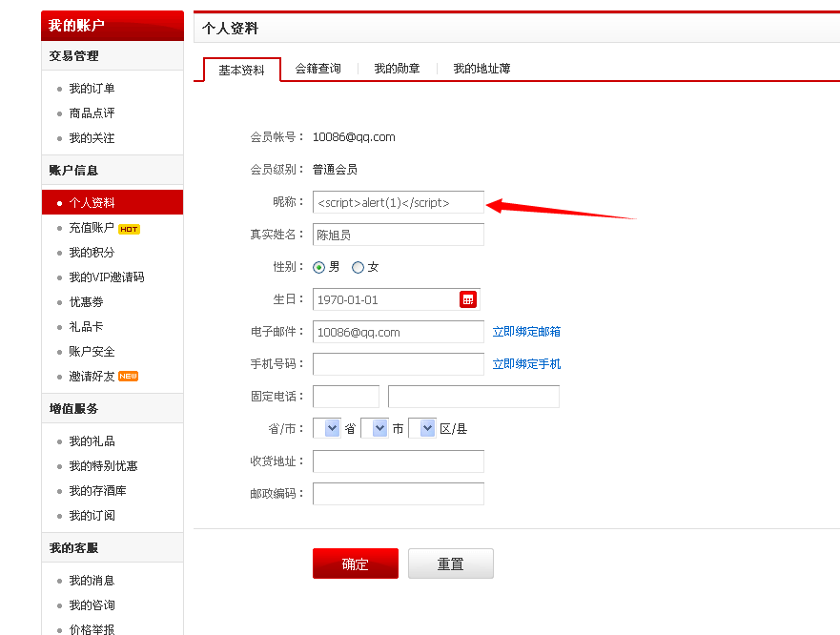Switch to the 我的勋章 tab
This screenshot has height=635, width=840.
pyautogui.click(x=397, y=69)
